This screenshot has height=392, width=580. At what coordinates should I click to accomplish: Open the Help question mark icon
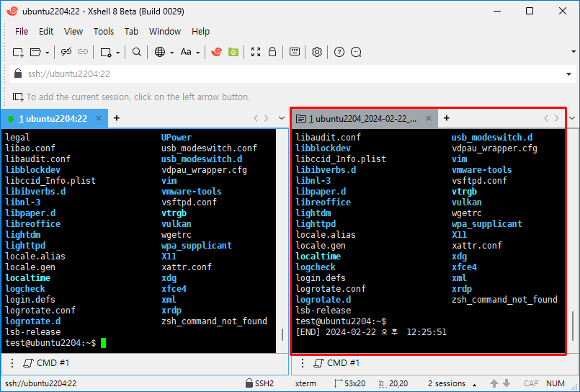339,52
